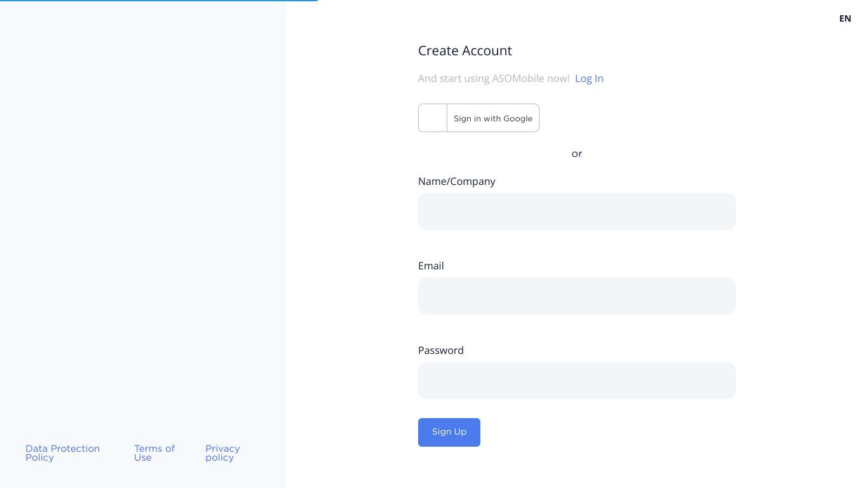The image size is (868, 488).
Task: Focus the Email input field
Action: pyautogui.click(x=577, y=296)
